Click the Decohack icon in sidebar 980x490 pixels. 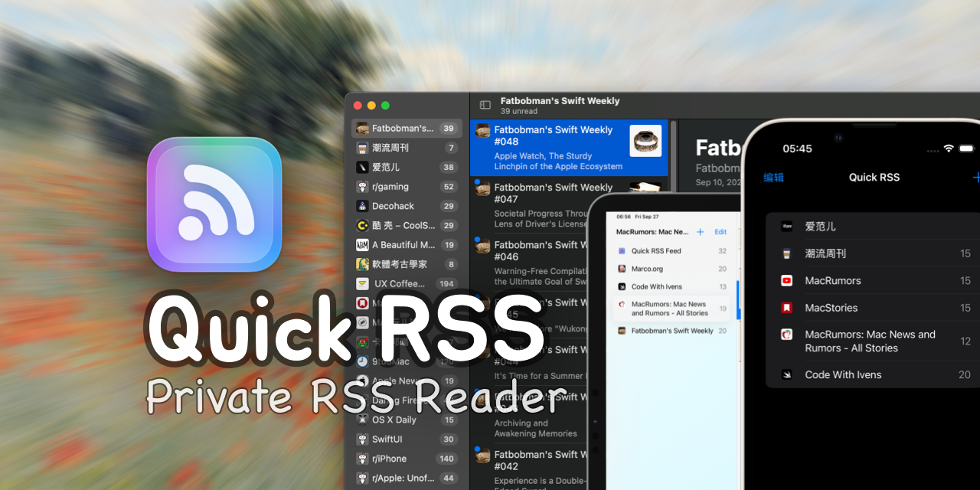(x=362, y=206)
